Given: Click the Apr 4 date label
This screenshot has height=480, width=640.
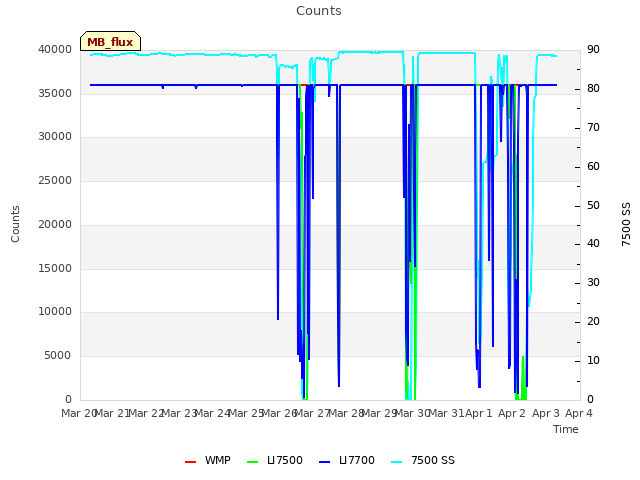Looking at the screenshot, I should (x=579, y=413).
